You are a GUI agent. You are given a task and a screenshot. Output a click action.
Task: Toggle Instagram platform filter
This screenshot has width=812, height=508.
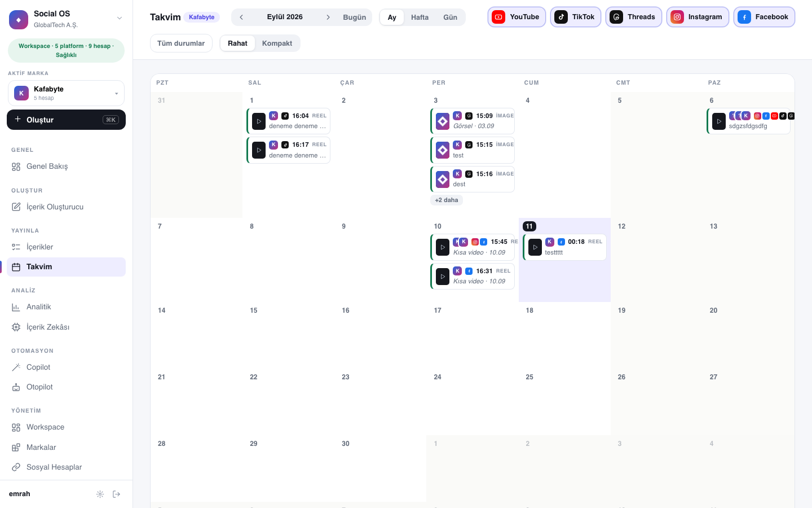pos(698,17)
